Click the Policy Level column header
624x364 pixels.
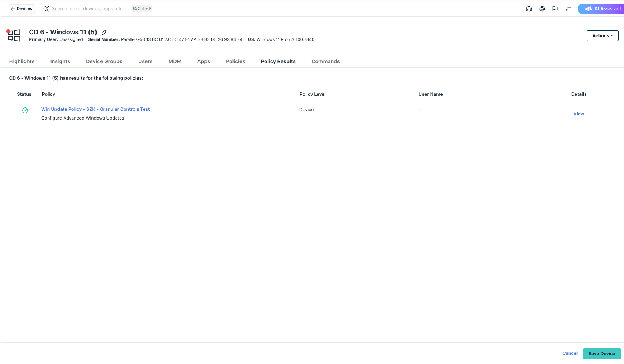click(313, 94)
